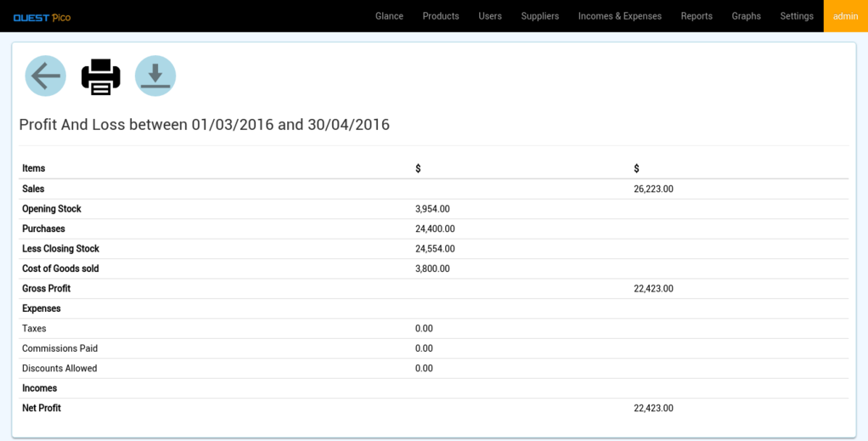The width and height of the screenshot is (868, 441).
Task: Click the admin user button
Action: [845, 16]
